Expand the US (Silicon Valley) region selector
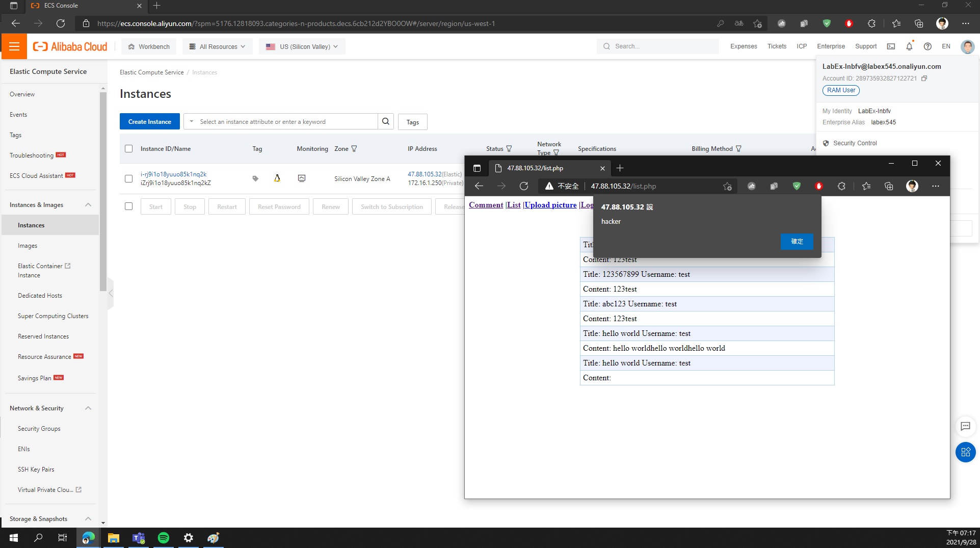The height and width of the screenshot is (548, 980). 302,46
